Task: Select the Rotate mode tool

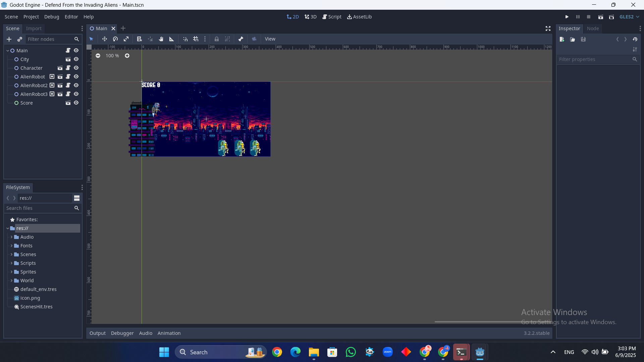Action: (115, 39)
